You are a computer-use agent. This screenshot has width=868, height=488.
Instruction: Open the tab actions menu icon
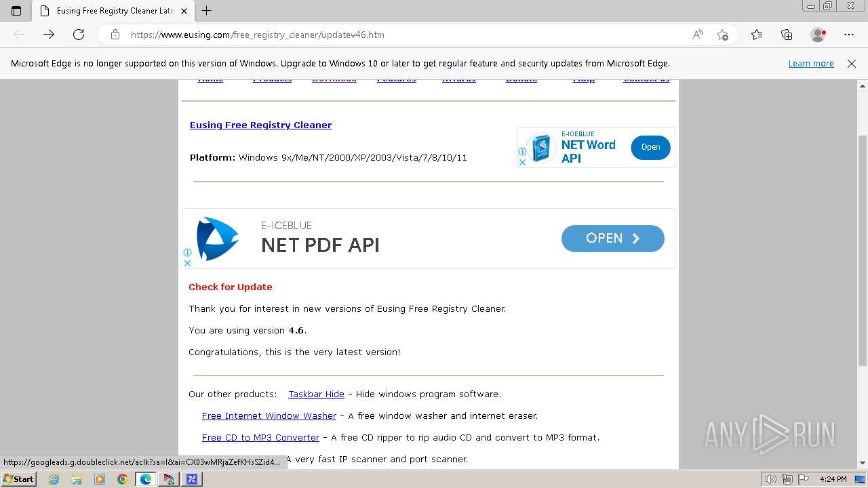16,11
